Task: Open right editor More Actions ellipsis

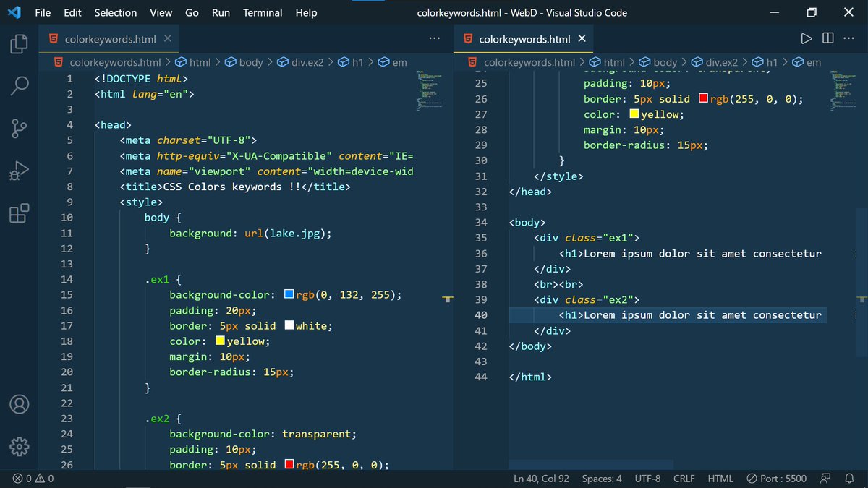Action: pyautogui.click(x=849, y=38)
